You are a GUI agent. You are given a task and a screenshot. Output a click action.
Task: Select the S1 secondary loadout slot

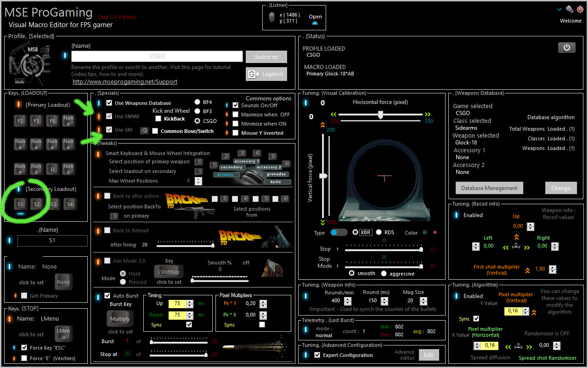(21, 204)
